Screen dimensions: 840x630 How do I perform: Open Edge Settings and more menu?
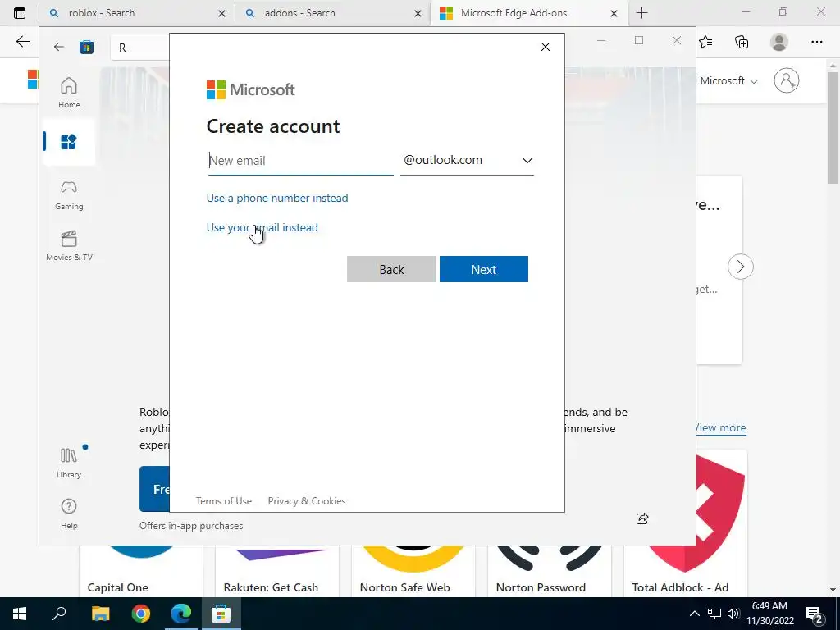(816, 42)
